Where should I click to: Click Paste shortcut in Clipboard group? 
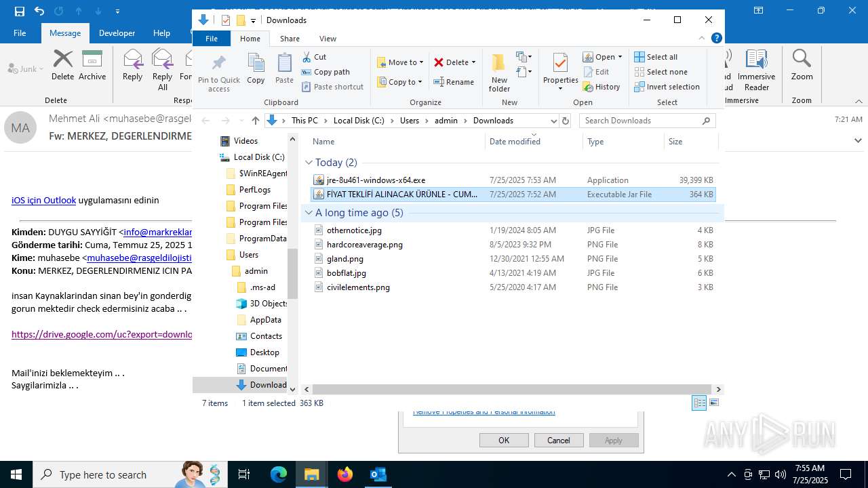(x=333, y=87)
